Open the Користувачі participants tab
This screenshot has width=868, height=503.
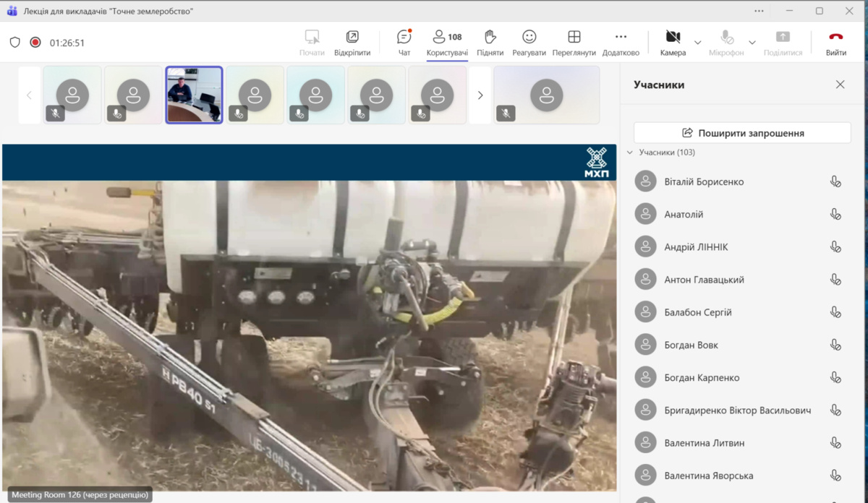coord(447,42)
